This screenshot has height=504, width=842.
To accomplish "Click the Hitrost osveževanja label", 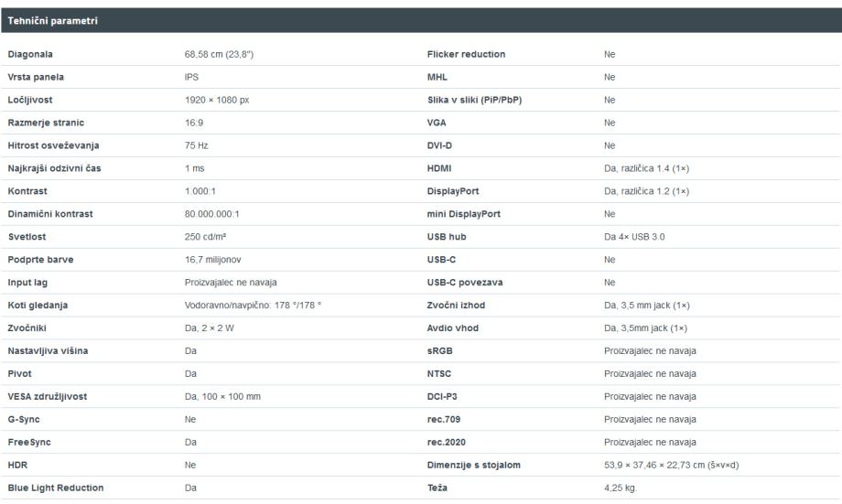I will point(53,145).
